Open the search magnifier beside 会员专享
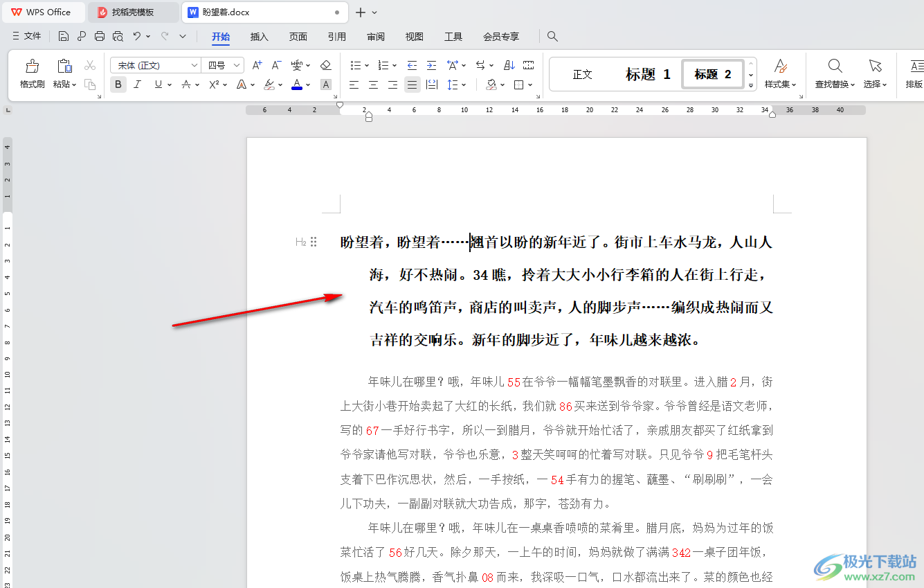924x588 pixels. (552, 36)
